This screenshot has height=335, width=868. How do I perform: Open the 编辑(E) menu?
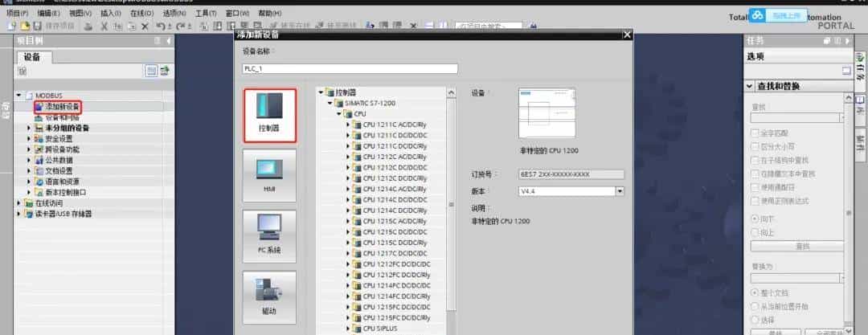[x=49, y=13]
